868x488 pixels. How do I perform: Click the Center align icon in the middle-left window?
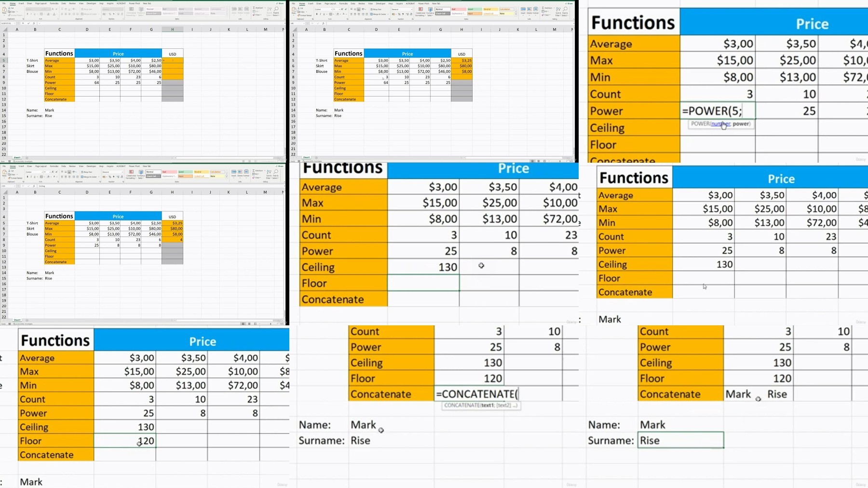click(66, 177)
